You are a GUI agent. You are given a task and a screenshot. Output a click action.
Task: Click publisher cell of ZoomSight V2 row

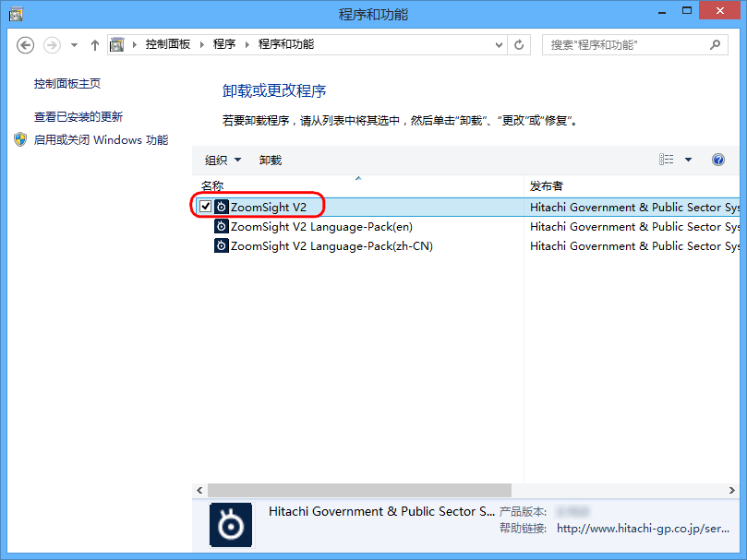(634, 208)
